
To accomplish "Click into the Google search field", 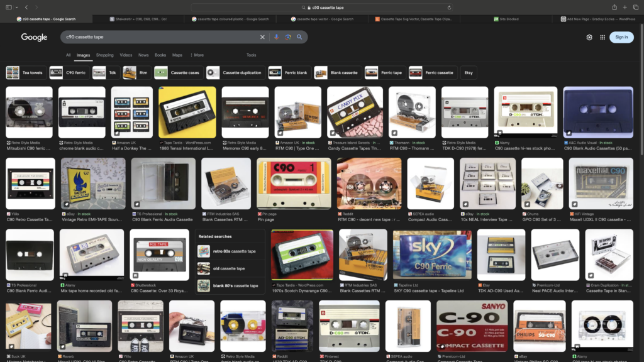I will 160,37.
